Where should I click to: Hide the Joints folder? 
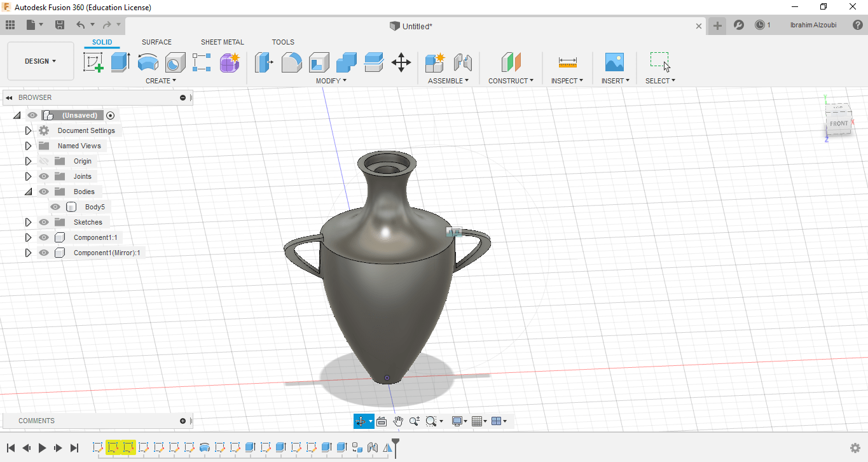44,176
